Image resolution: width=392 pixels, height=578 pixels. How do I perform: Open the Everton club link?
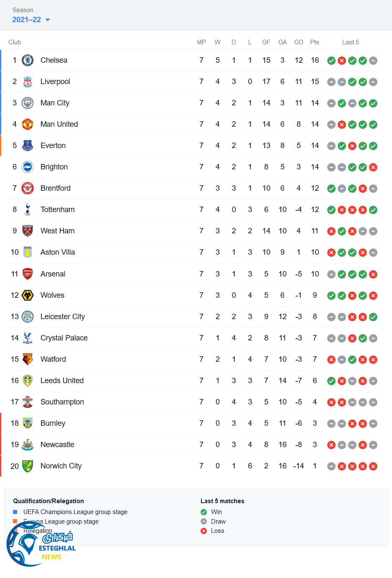[x=53, y=146]
